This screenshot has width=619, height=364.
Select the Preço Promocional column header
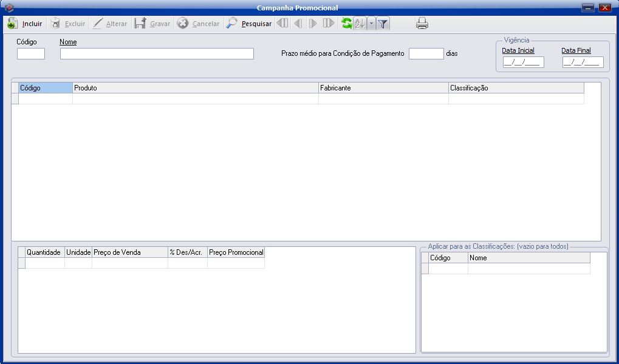[x=236, y=252]
